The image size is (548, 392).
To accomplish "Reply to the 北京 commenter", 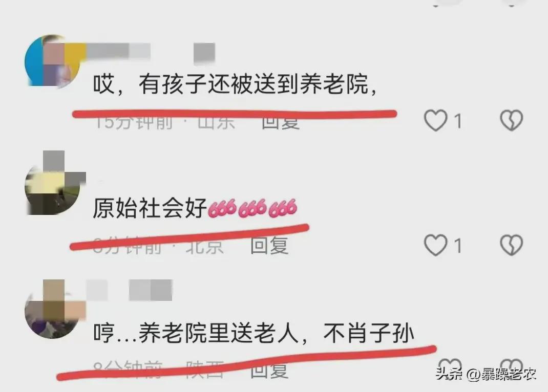I will coord(269,246).
